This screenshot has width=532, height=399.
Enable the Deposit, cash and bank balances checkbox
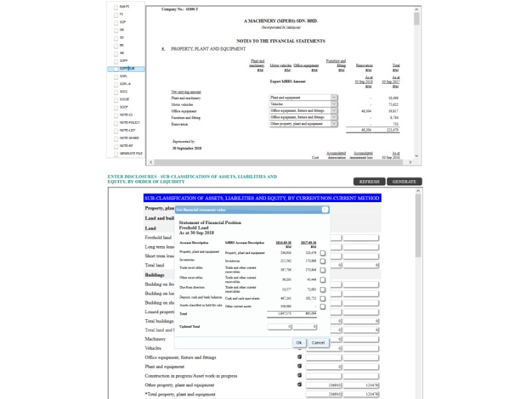[x=323, y=299]
